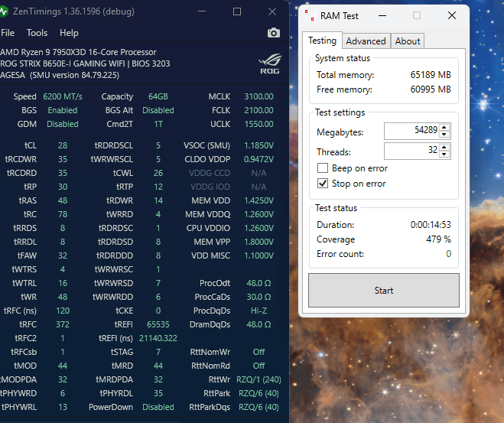Click the MEM VPP value 1.8000V
The image size is (504, 423).
[259, 242]
